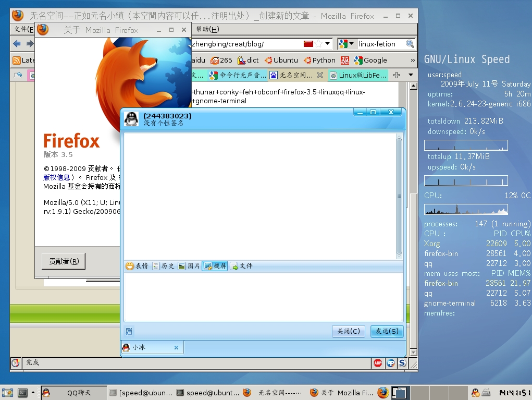Open the search engine selector dropdown

click(x=346, y=44)
